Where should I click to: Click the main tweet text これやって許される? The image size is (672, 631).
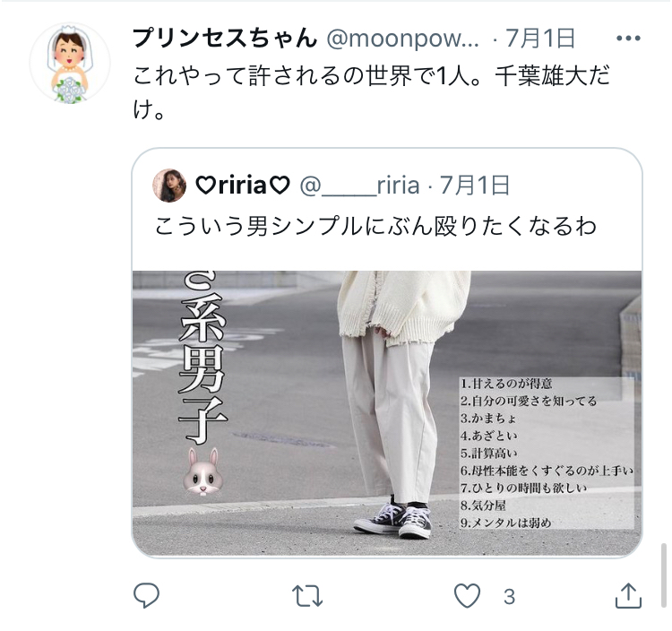point(371,92)
